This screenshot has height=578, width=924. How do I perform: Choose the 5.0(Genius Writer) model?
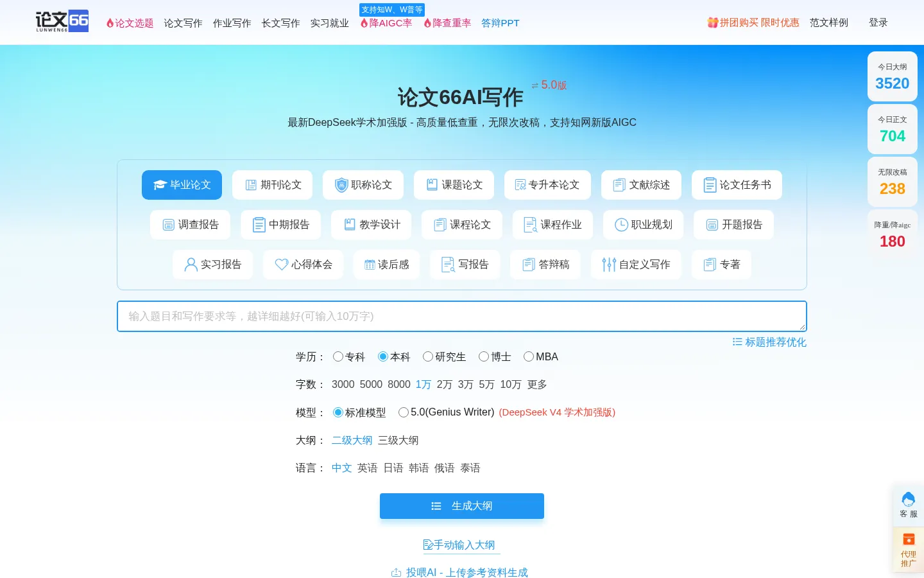404,412
